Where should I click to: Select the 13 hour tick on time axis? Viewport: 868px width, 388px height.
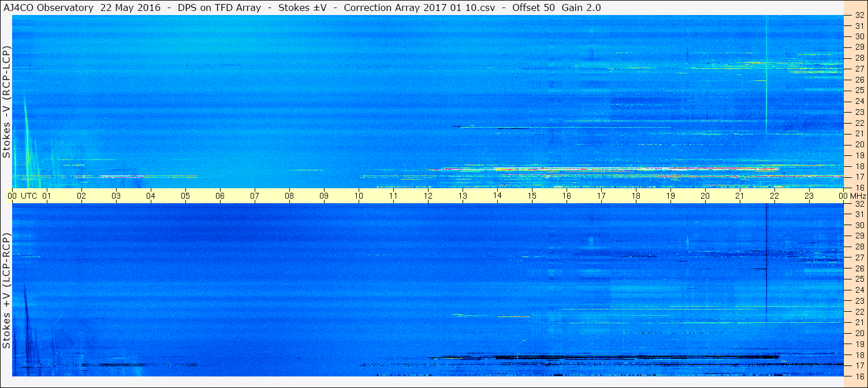click(x=463, y=196)
